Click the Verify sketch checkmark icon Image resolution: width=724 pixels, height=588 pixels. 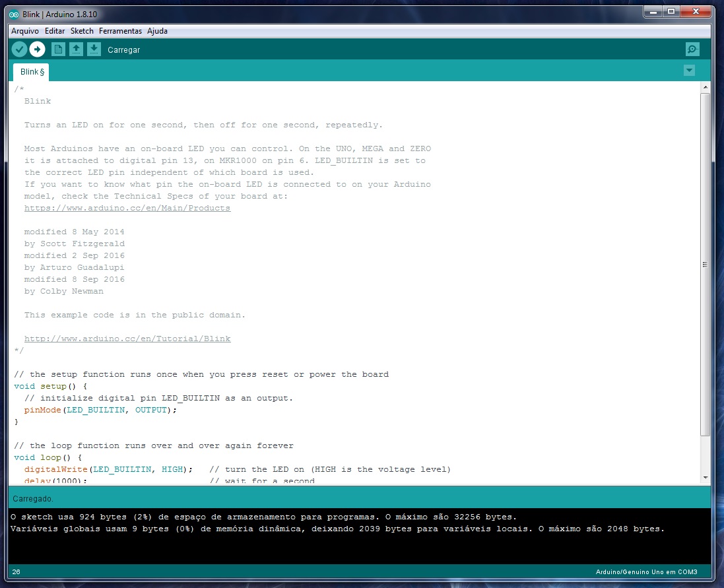click(x=19, y=49)
